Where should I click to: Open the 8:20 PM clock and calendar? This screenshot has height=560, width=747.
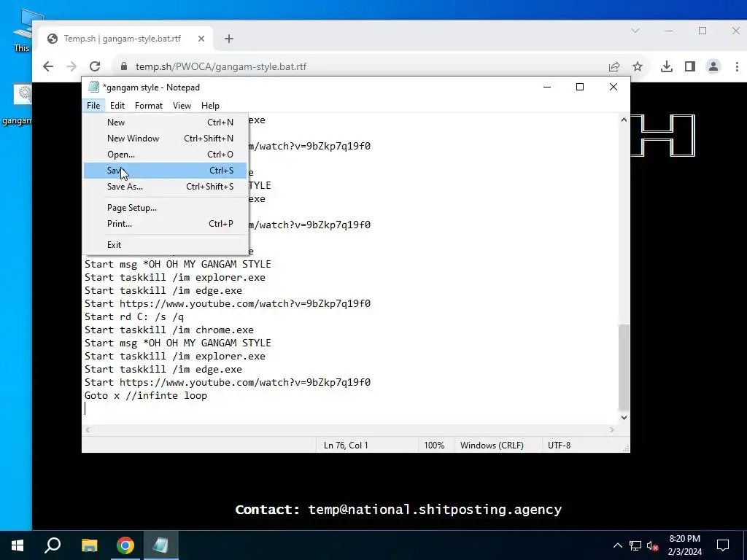point(684,545)
